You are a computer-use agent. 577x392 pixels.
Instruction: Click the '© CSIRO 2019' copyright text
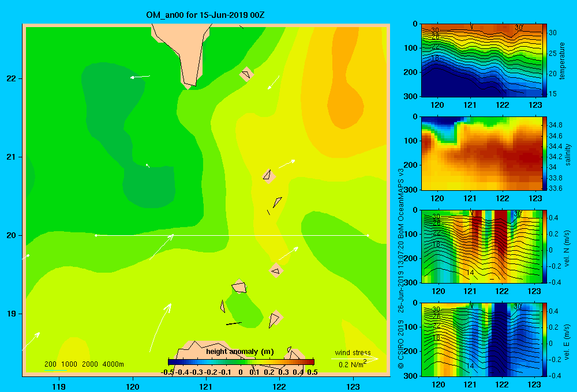pos(401,345)
